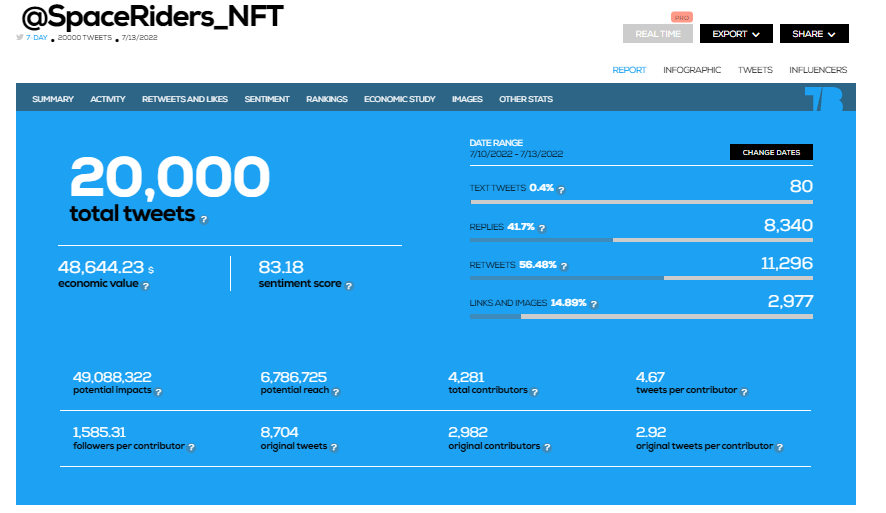This screenshot has height=513, width=886.
Task: Click the original tweets value 8,704
Action: [x=279, y=432]
